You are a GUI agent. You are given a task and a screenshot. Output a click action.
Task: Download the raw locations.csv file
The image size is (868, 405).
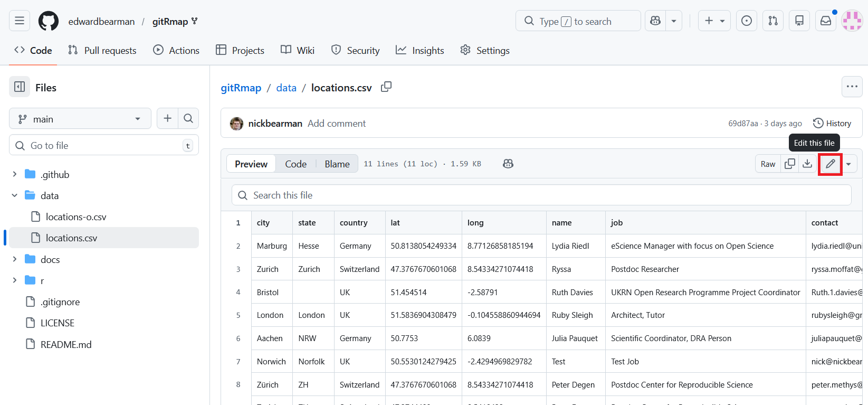coord(807,164)
